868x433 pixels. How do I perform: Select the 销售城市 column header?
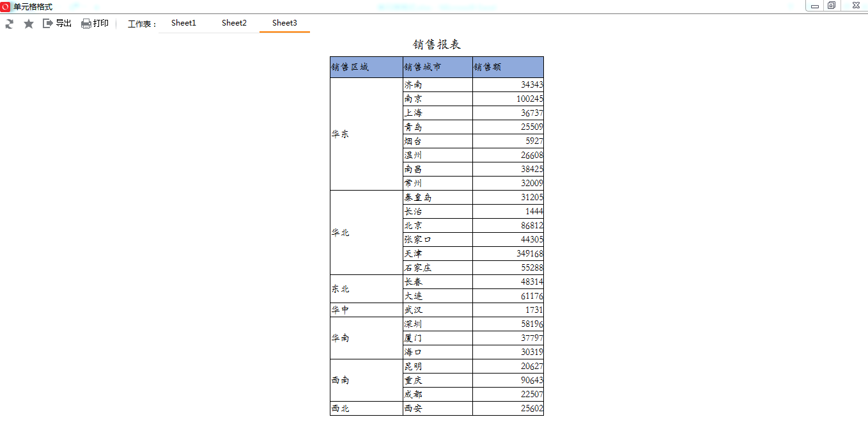[438, 67]
